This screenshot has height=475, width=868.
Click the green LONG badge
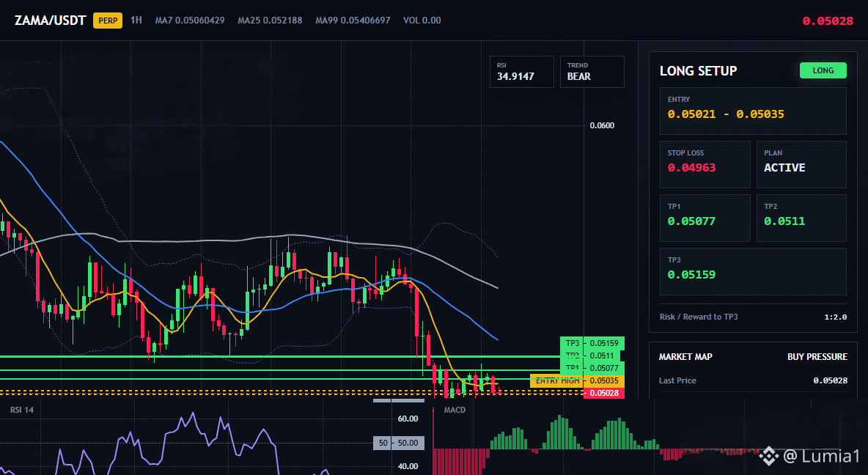tap(823, 70)
